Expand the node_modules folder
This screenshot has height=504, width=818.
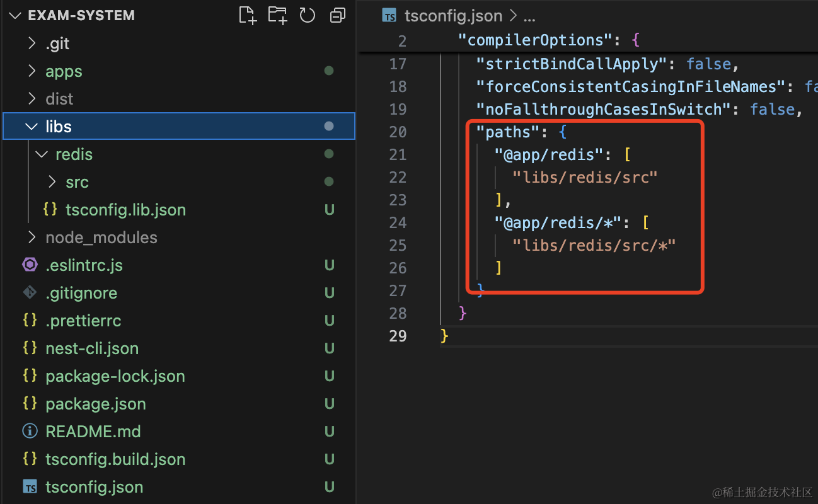coord(101,238)
